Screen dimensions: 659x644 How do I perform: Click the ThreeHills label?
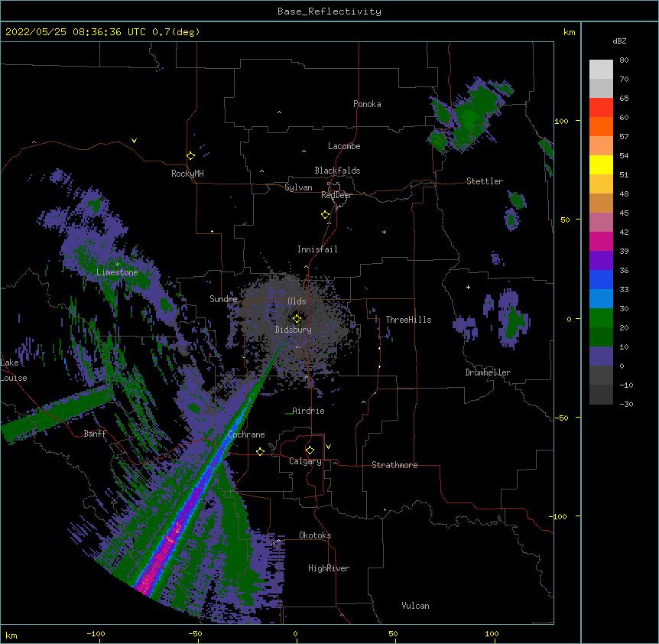[408, 320]
